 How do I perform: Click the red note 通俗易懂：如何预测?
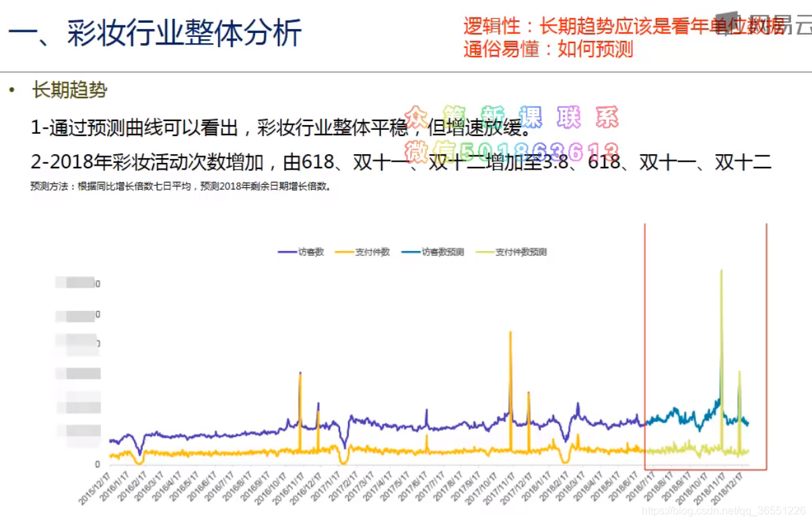(x=548, y=48)
